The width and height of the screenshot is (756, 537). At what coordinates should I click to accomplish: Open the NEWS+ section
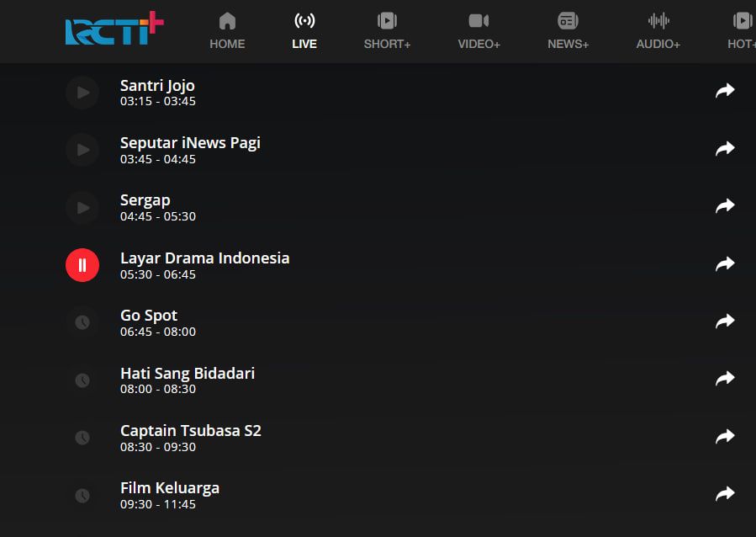[568, 31]
